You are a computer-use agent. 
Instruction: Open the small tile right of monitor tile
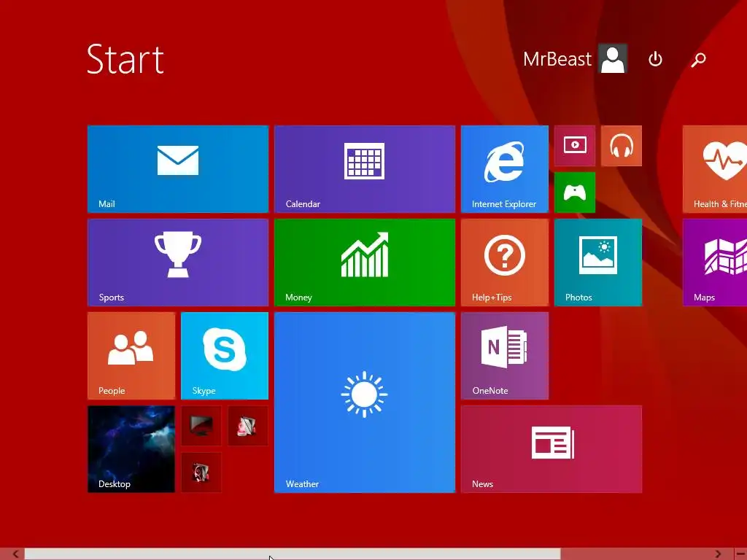[x=248, y=426]
